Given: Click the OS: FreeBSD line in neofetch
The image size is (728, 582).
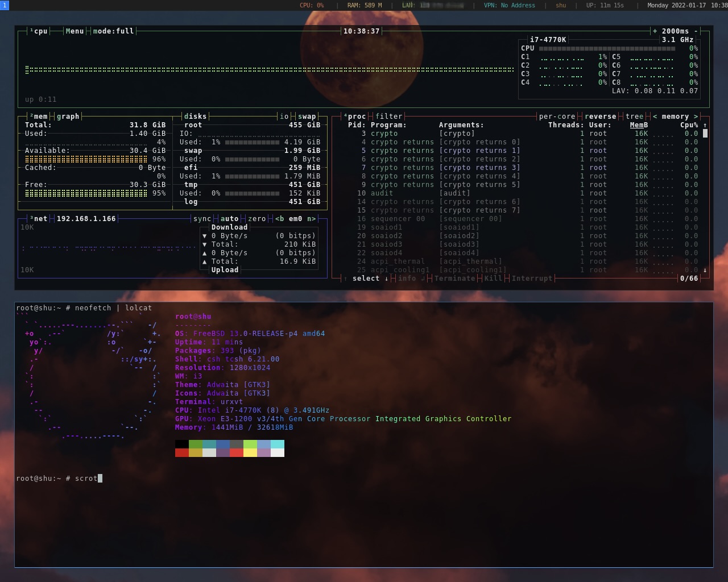Looking at the screenshot, I should pos(250,334).
